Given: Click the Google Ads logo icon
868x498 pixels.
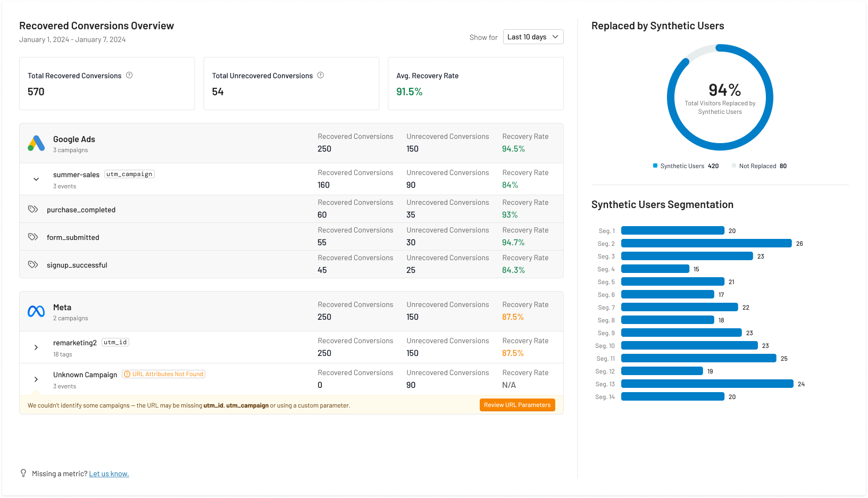Looking at the screenshot, I should 36,143.
